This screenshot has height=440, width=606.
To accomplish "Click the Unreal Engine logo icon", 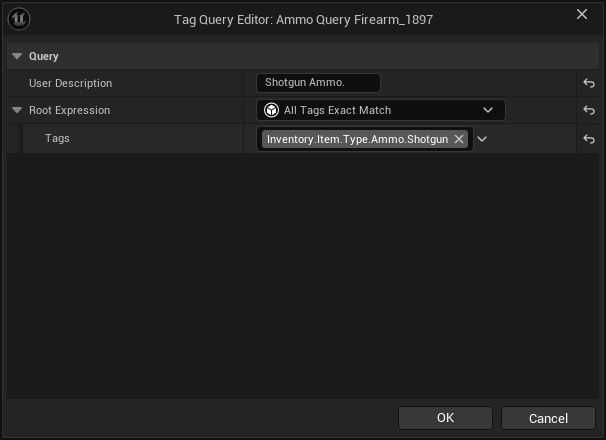I will point(19,19).
